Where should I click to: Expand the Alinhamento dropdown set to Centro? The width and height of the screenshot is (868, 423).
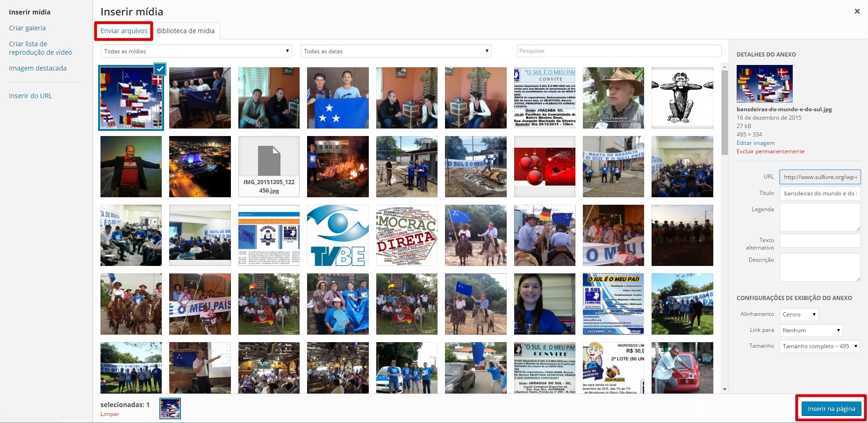click(799, 315)
